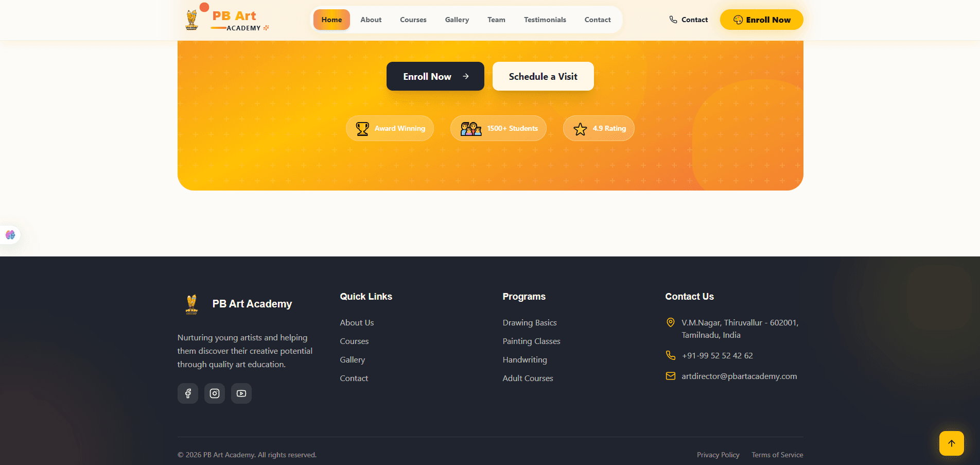Click the footer location pin icon

point(671,322)
